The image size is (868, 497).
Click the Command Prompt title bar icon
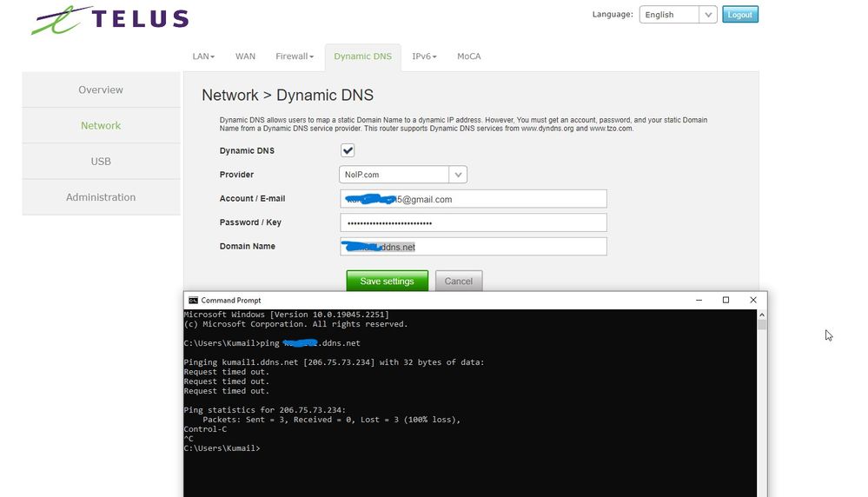pos(193,301)
